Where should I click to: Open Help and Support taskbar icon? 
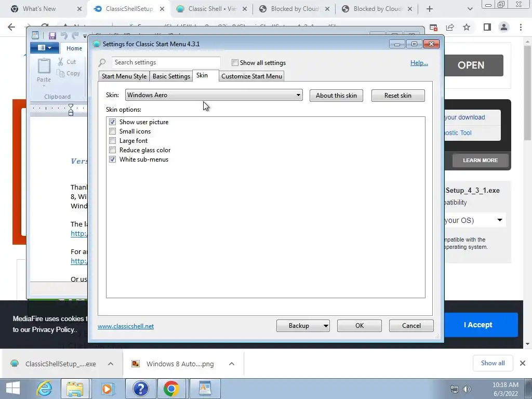140,389
